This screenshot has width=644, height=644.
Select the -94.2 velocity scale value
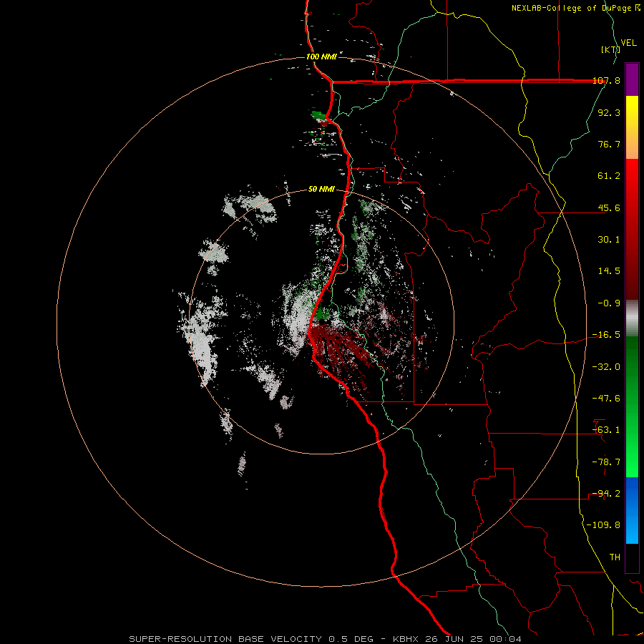tap(607, 494)
